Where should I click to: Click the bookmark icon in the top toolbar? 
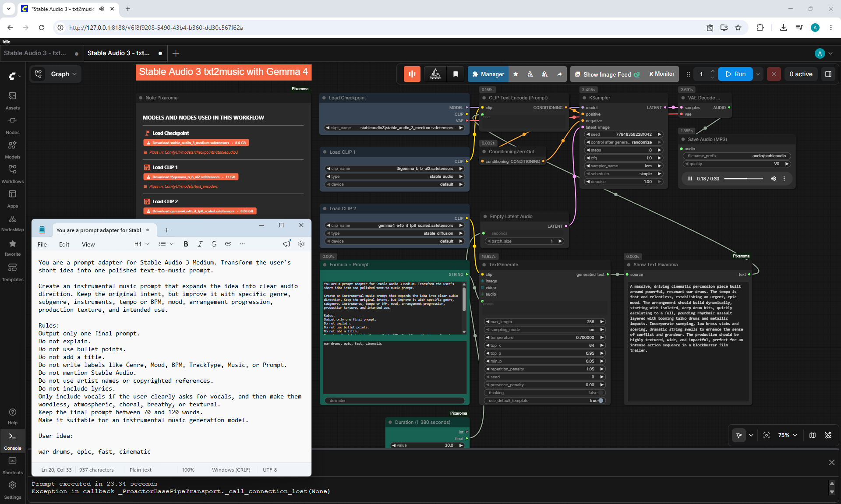click(456, 74)
